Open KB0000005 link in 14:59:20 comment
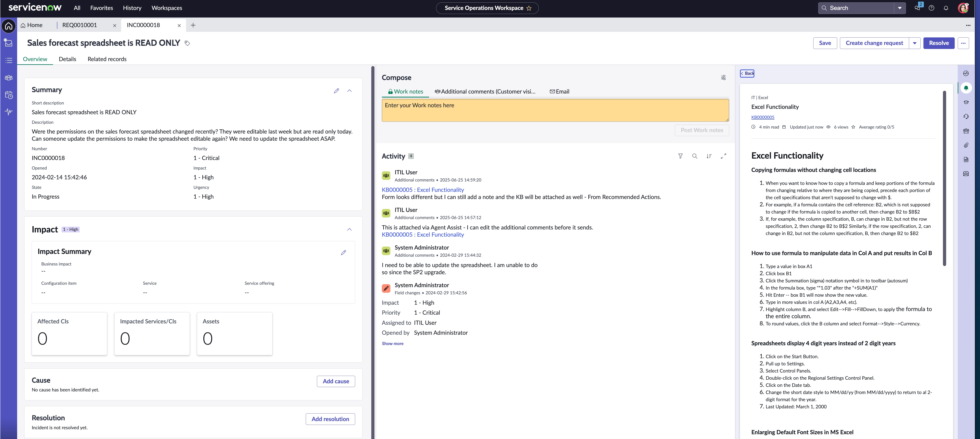The image size is (980, 439). 423,190
